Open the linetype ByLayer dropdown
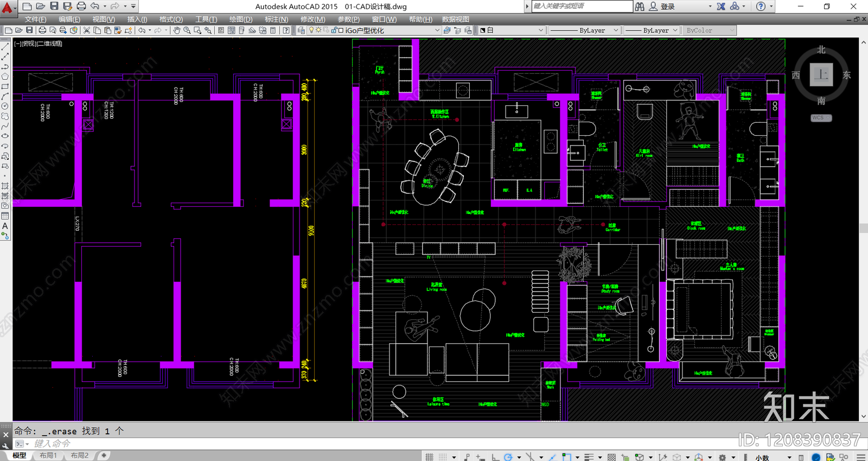 (584, 30)
